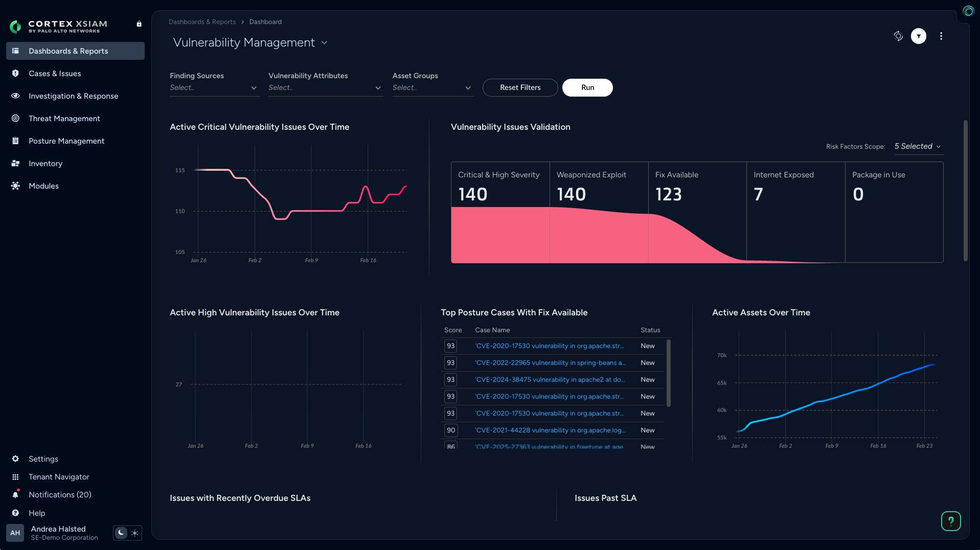Open the white circular filter icon
Viewport: 980px width, 550px height.
[x=919, y=36]
